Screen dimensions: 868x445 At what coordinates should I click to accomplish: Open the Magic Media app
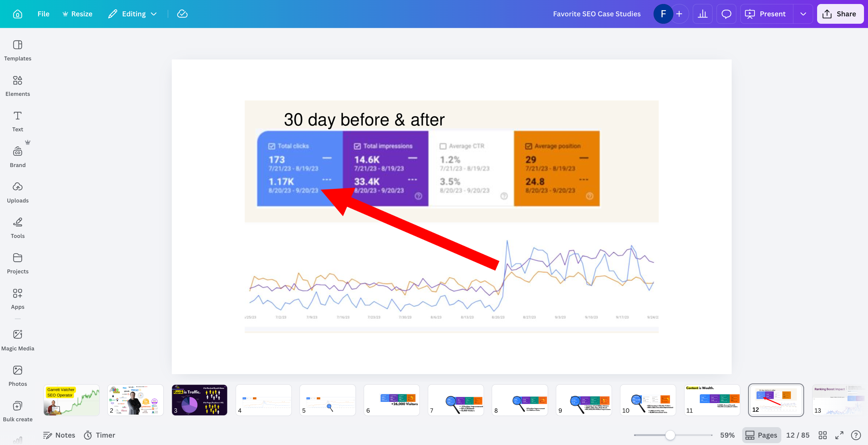point(18,340)
